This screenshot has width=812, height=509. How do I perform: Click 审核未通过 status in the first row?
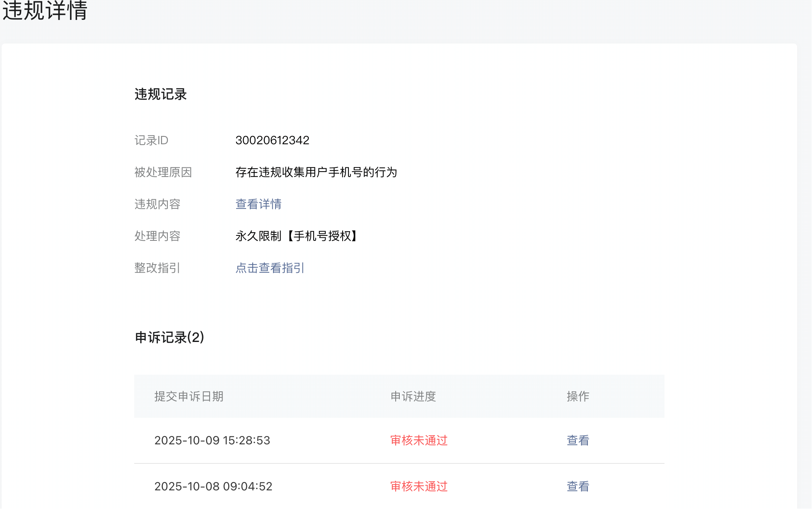tap(419, 440)
